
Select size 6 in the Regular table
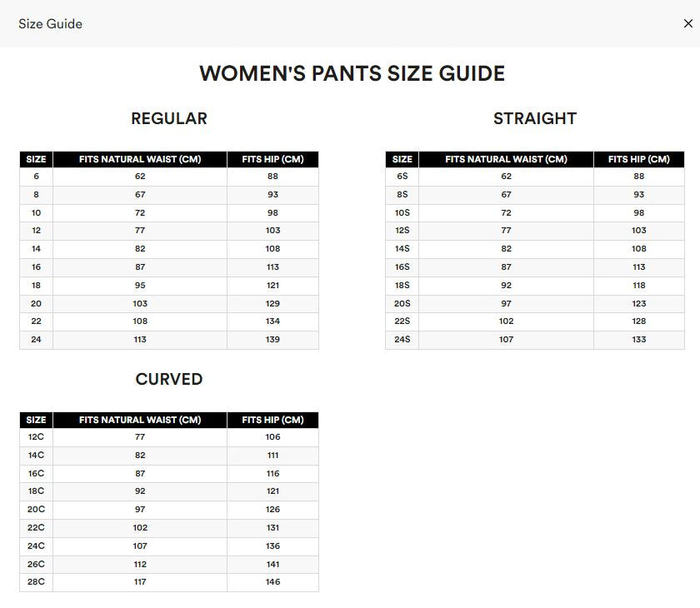34,177
